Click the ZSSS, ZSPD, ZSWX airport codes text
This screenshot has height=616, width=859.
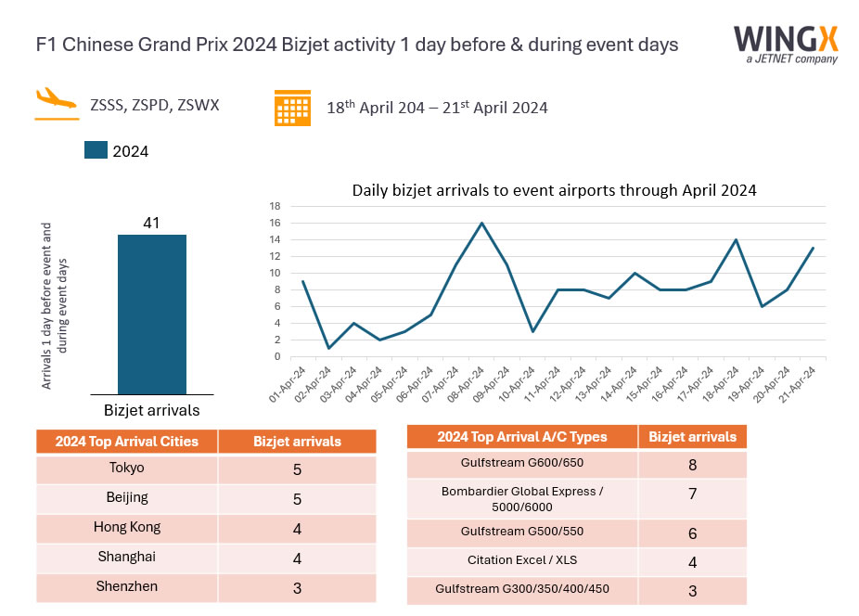click(x=155, y=105)
